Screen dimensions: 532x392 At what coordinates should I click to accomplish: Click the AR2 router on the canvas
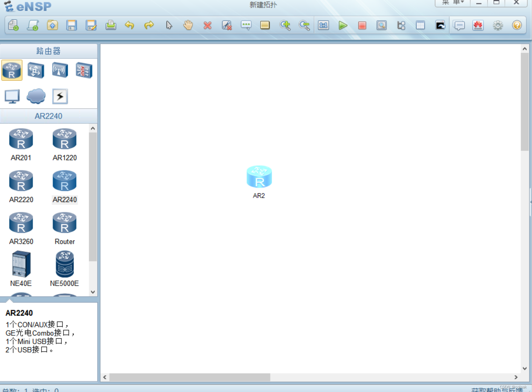pyautogui.click(x=259, y=177)
